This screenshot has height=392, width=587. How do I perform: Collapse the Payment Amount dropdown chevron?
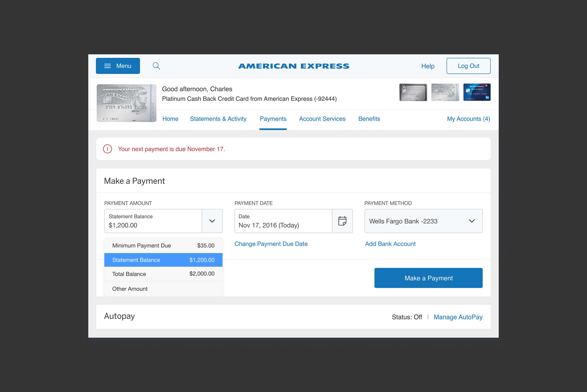coord(212,221)
